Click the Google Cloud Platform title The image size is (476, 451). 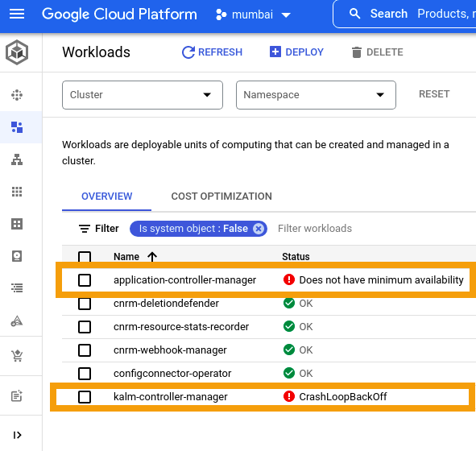coord(119,14)
